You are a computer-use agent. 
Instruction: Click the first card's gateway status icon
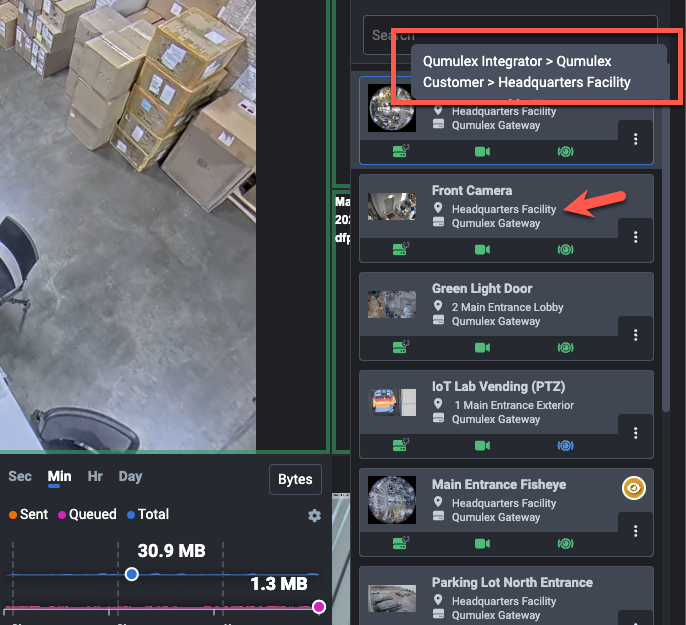401,151
